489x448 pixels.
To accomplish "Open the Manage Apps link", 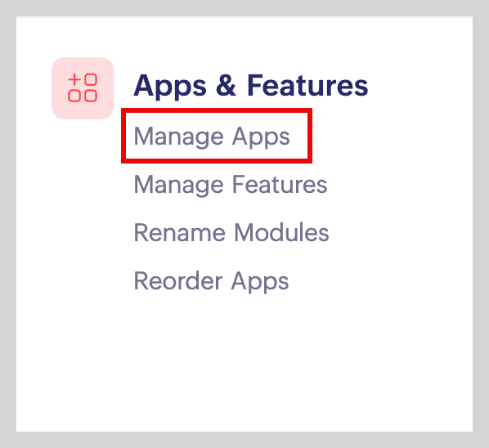I will click(x=212, y=137).
